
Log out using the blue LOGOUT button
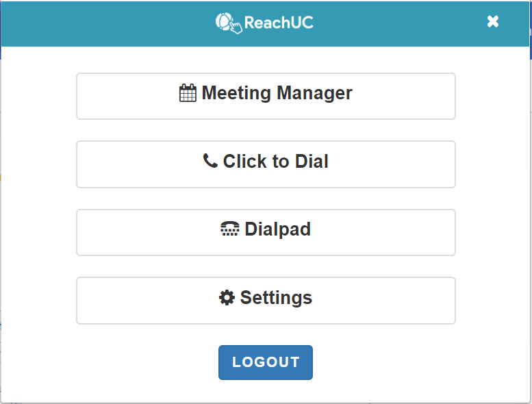266,362
